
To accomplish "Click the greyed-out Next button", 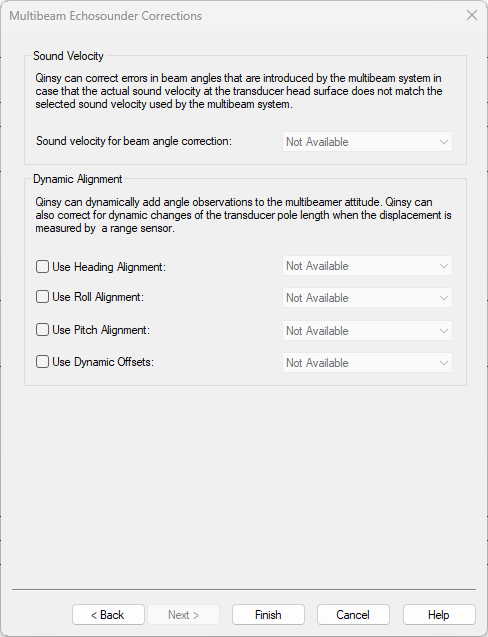I will [183, 615].
